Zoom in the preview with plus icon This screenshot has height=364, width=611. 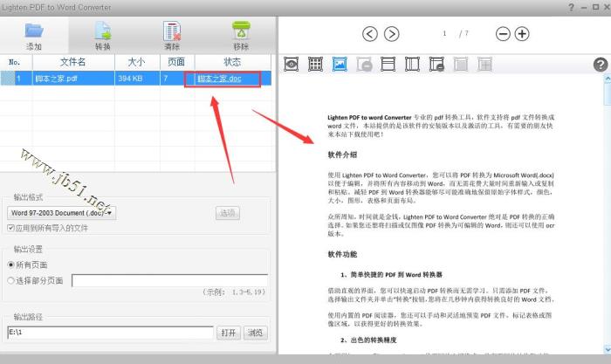tap(522, 34)
